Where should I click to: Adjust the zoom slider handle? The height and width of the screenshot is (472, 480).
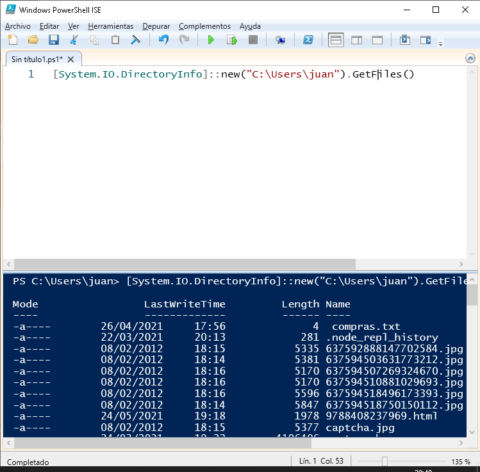(385, 461)
